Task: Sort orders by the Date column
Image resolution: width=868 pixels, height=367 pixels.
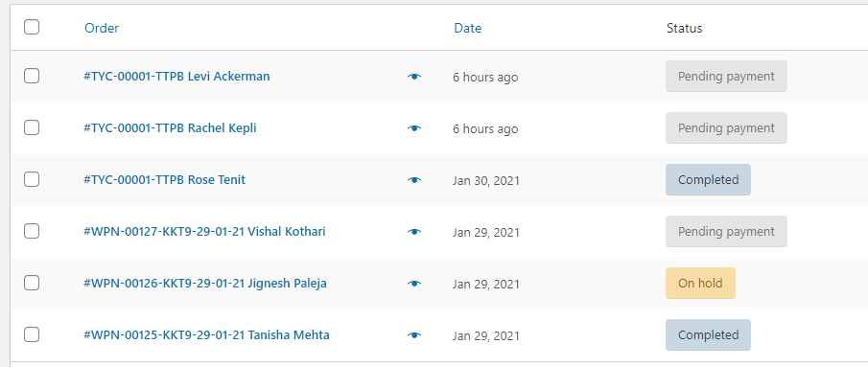Action: pyautogui.click(x=468, y=28)
